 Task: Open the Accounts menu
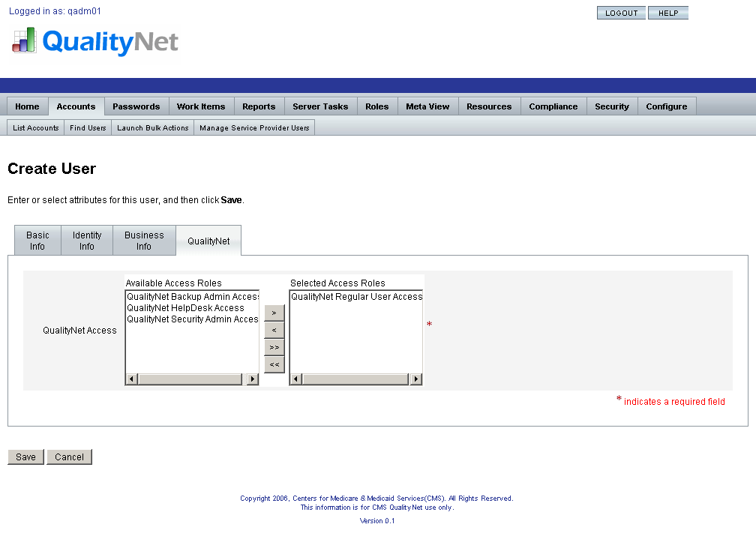coord(76,106)
